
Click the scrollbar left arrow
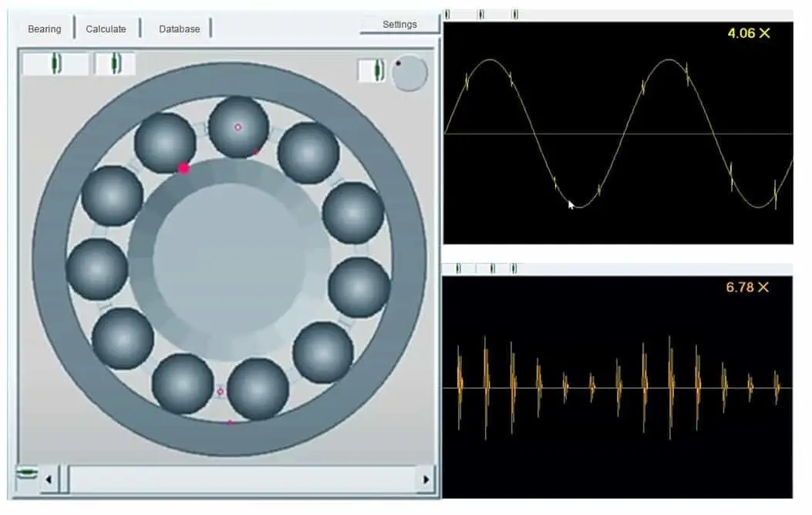coord(48,480)
